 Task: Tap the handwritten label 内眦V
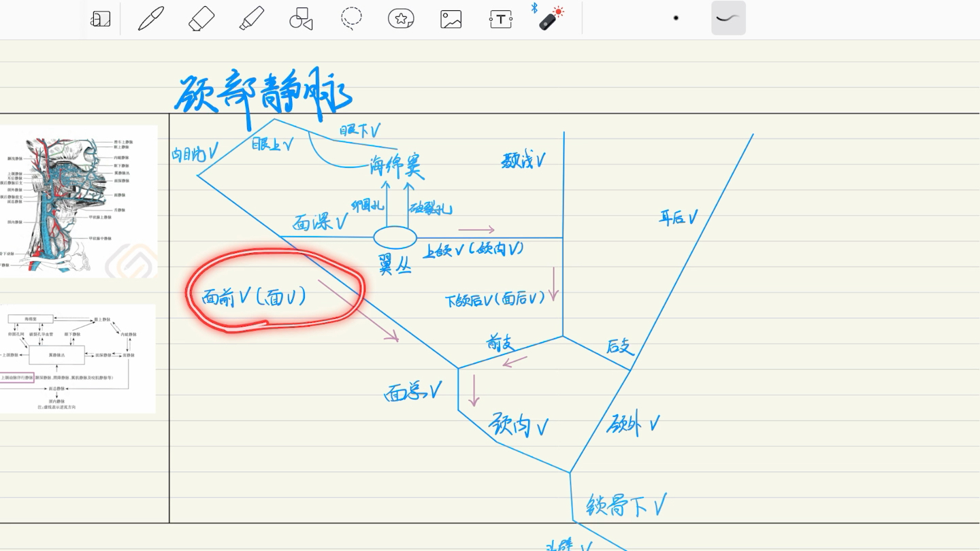(195, 153)
